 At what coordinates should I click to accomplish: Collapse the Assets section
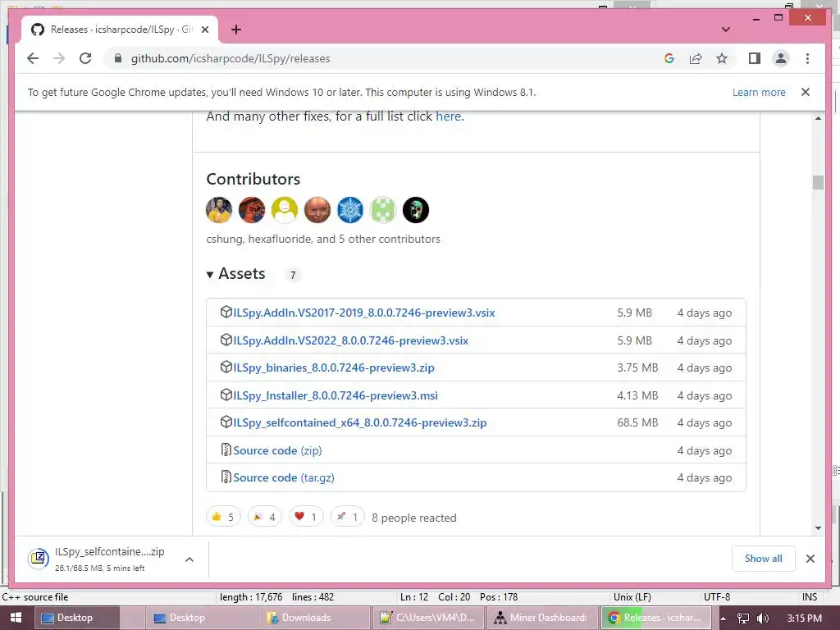coord(235,274)
